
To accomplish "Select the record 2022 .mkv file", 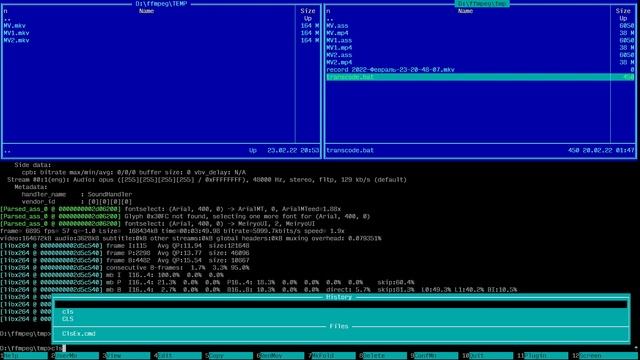I will (390, 70).
